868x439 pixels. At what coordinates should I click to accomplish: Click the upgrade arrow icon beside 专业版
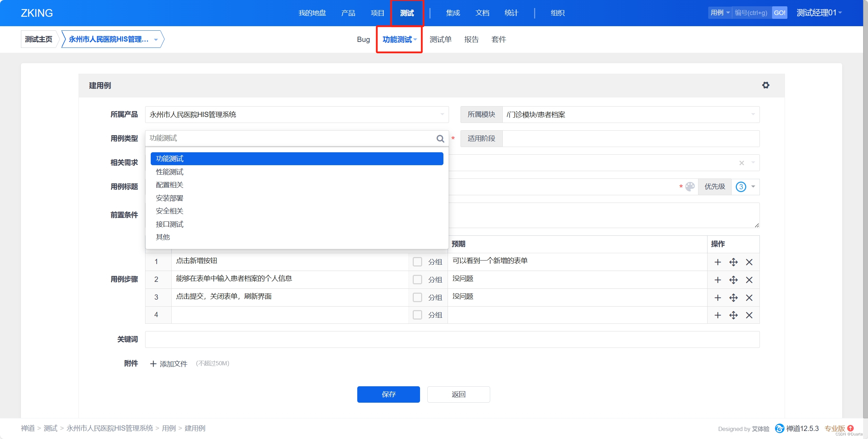pyautogui.click(x=851, y=428)
